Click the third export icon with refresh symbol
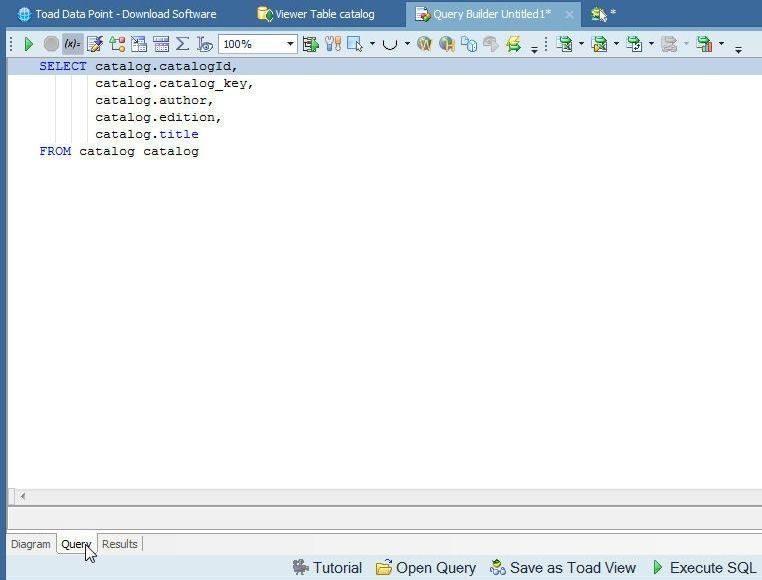This screenshot has height=580, width=762. (634, 44)
